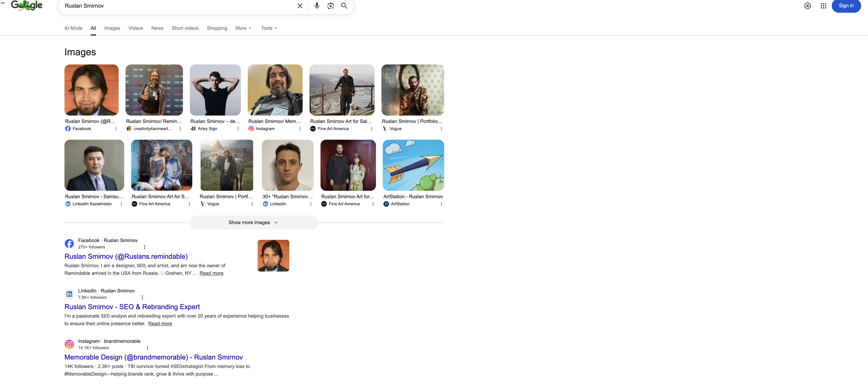
Task: Open the Videos tab
Action: (x=135, y=28)
